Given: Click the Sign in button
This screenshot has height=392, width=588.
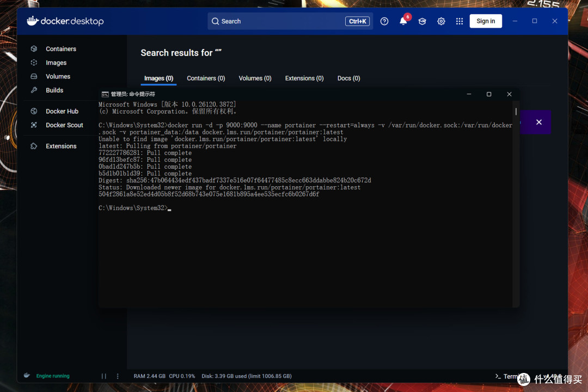Looking at the screenshot, I should pyautogui.click(x=486, y=21).
